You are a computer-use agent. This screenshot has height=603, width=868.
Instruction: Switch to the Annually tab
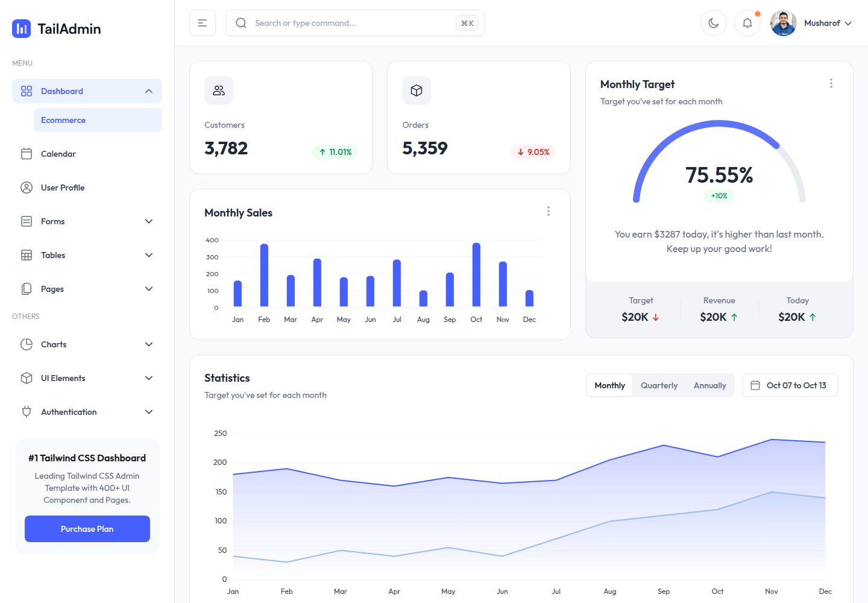click(710, 385)
